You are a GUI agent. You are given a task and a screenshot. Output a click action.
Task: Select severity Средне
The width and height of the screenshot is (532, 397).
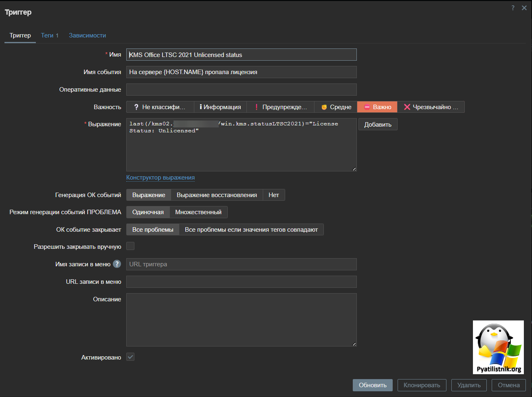coord(336,107)
